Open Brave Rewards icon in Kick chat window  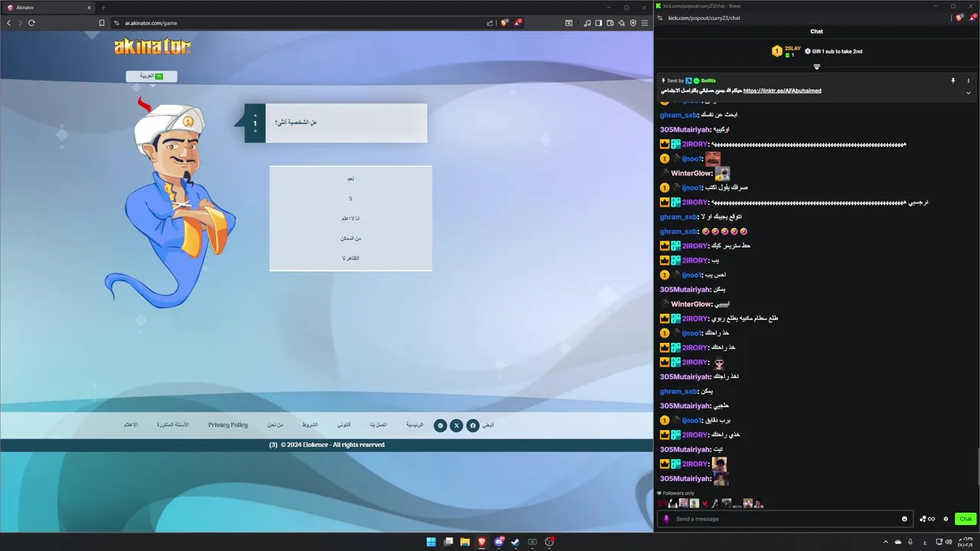tap(972, 18)
